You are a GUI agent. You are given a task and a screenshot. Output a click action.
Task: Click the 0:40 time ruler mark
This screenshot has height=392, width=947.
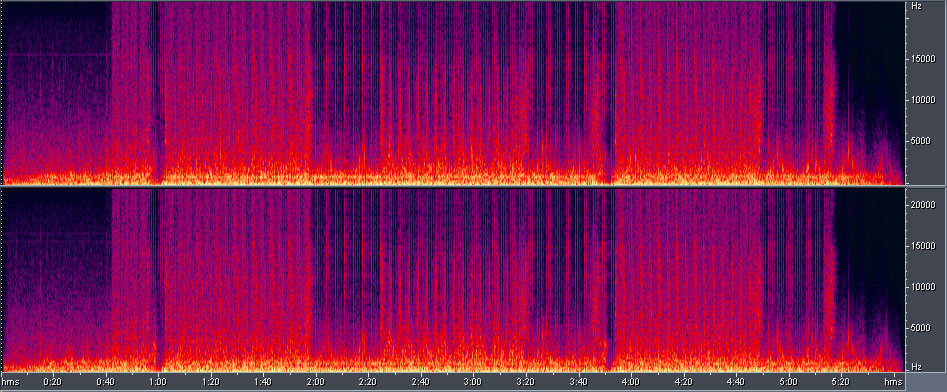(x=106, y=382)
